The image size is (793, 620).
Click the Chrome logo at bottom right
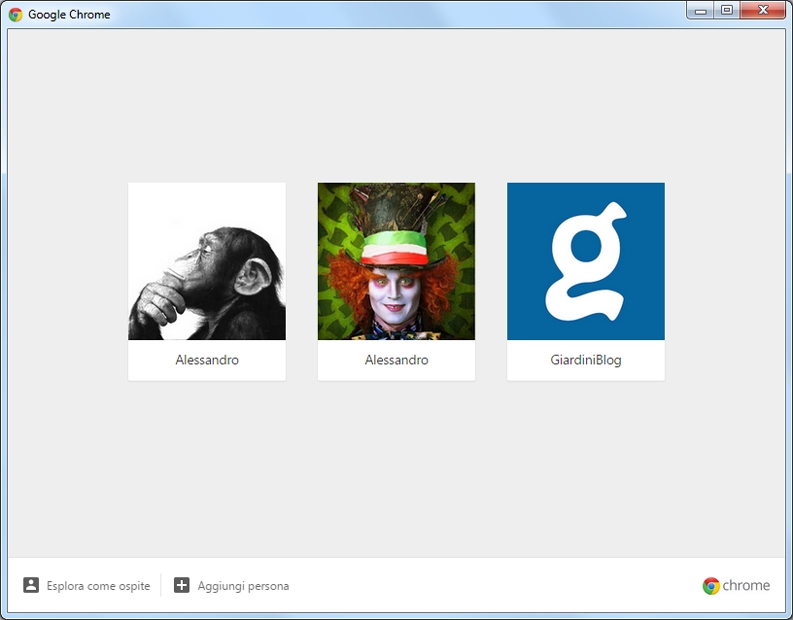(736, 586)
